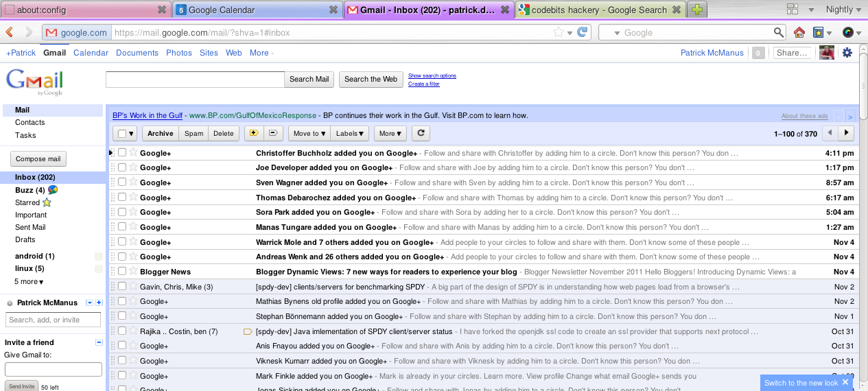Open Calendar in the Google bar
The image size is (868, 391).
coord(91,53)
